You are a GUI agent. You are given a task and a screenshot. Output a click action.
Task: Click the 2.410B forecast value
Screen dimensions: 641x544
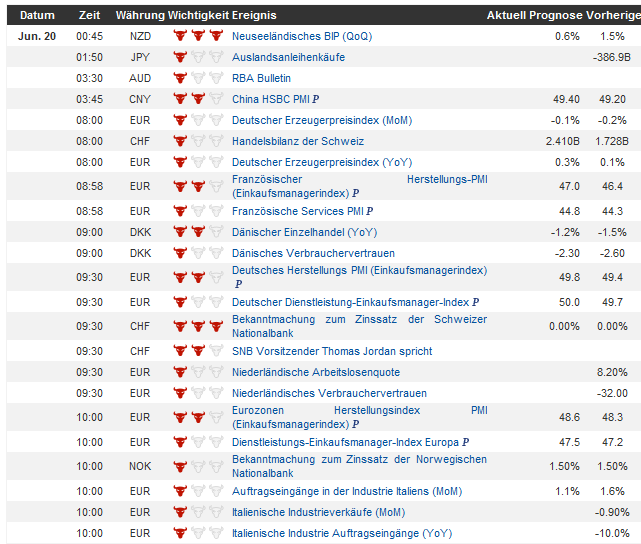[563, 141]
